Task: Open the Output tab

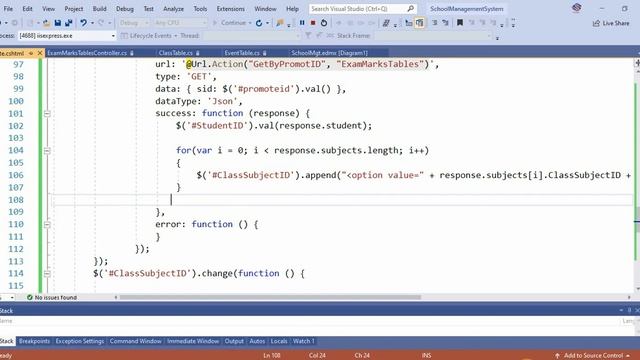Action: coord(234,341)
